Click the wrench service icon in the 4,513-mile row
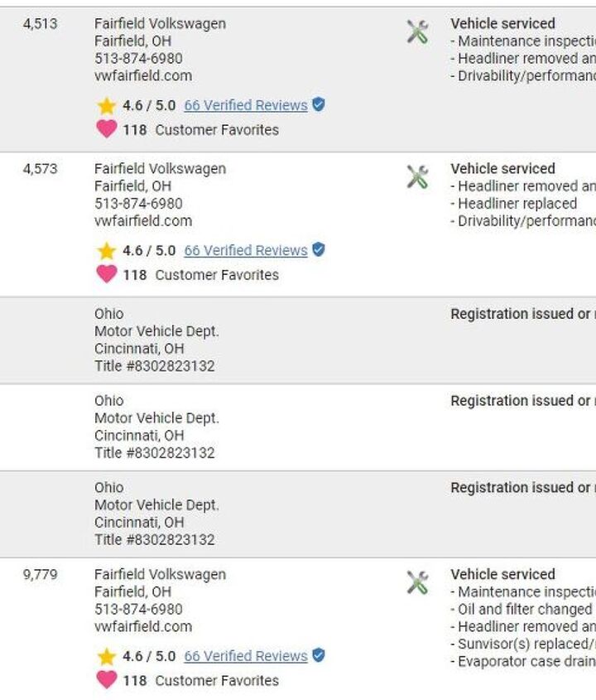This screenshot has height=700, width=596. click(417, 32)
